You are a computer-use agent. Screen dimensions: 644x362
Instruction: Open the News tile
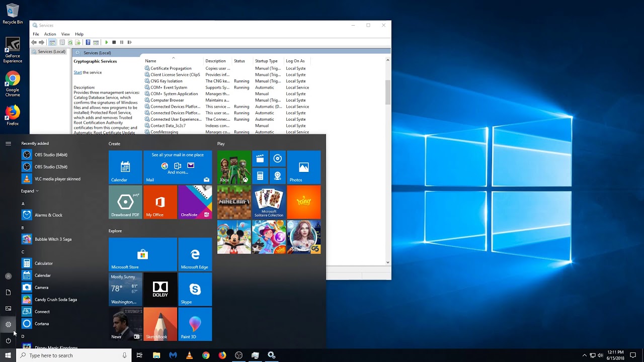click(125, 324)
